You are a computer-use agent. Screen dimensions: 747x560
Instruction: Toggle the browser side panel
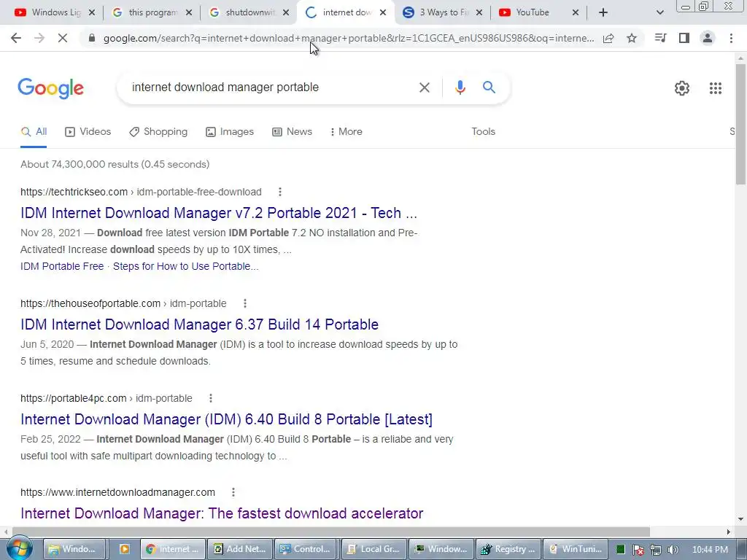coord(684,38)
